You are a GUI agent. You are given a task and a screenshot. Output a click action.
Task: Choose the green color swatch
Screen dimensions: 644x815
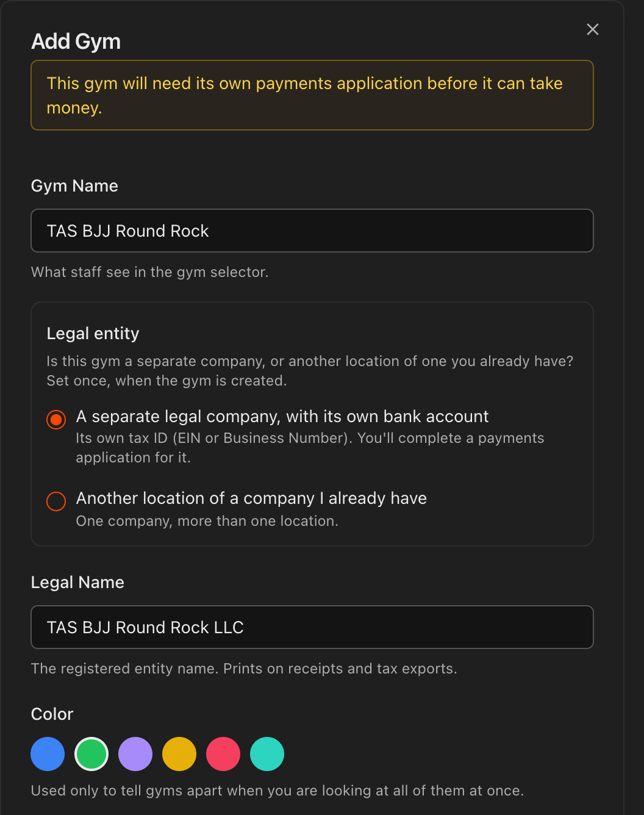(91, 754)
